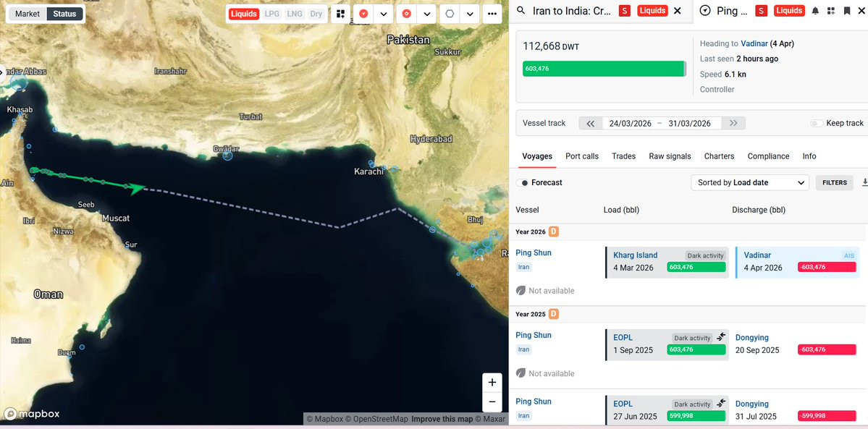Open the Trades tab
Screen dimensions: 868x429
tap(623, 156)
